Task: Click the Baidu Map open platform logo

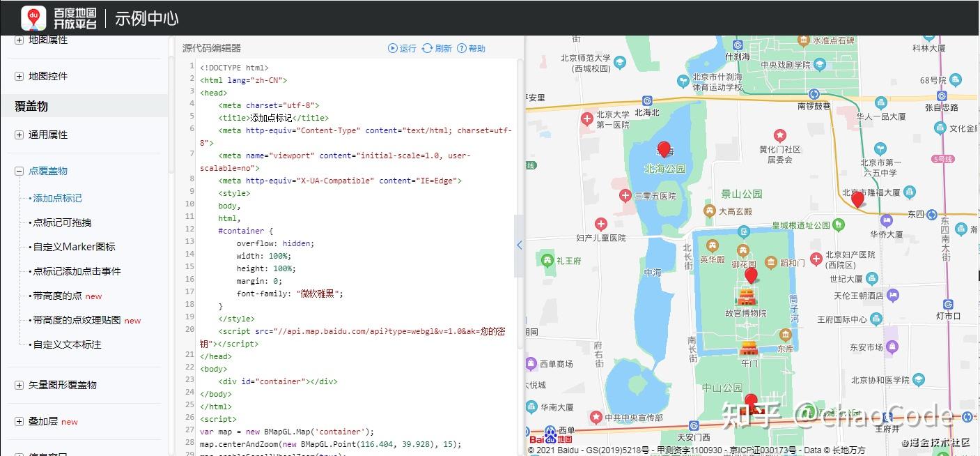Action: pos(59,17)
